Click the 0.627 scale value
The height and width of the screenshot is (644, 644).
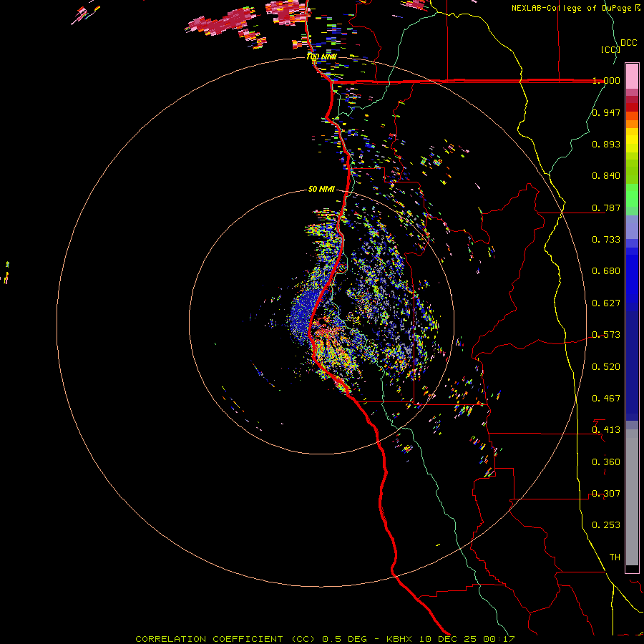tap(606, 303)
